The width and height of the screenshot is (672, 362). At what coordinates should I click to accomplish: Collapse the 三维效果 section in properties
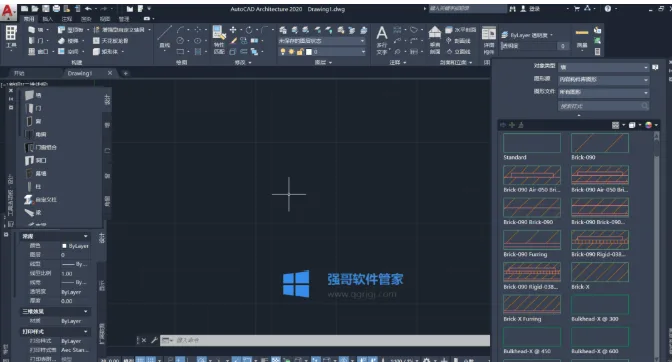86,311
